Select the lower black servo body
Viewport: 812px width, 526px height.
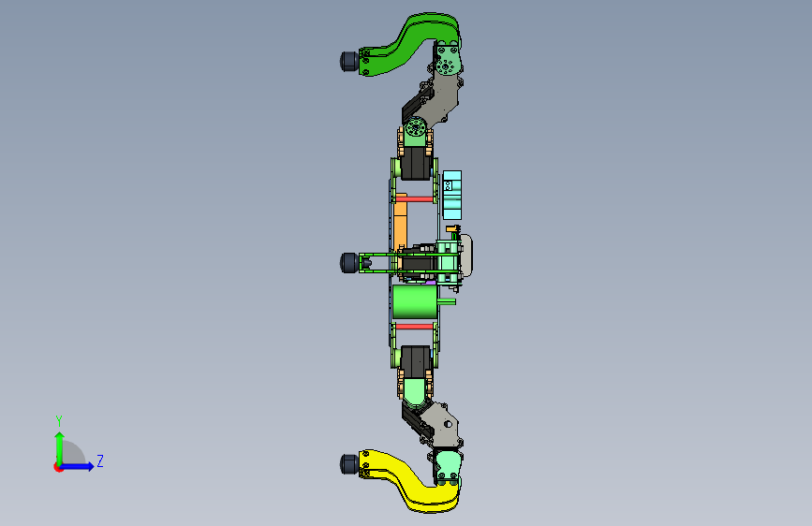click(x=415, y=362)
